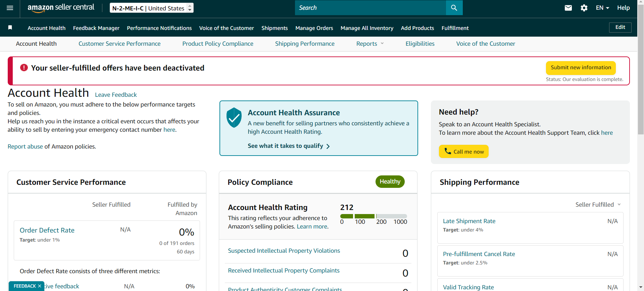Click the Account Health Rating progress bar
Image resolution: width=644 pixels, height=291 pixels.
pos(374,216)
